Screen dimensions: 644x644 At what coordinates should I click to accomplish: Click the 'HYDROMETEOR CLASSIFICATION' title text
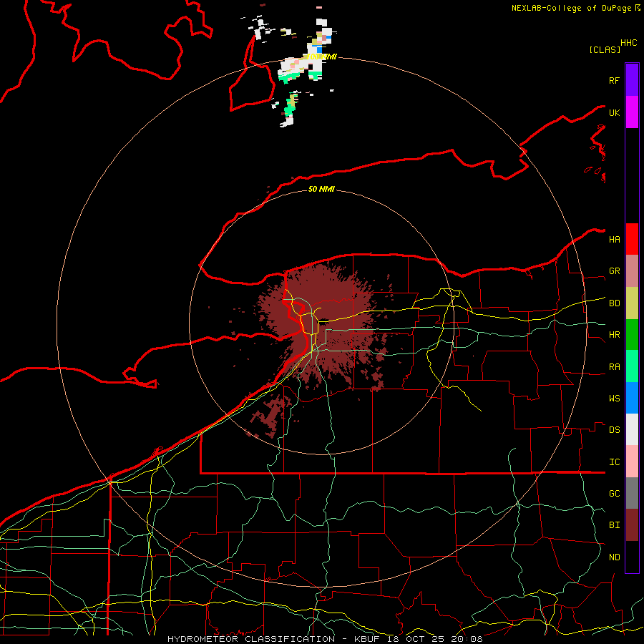click(x=251, y=639)
